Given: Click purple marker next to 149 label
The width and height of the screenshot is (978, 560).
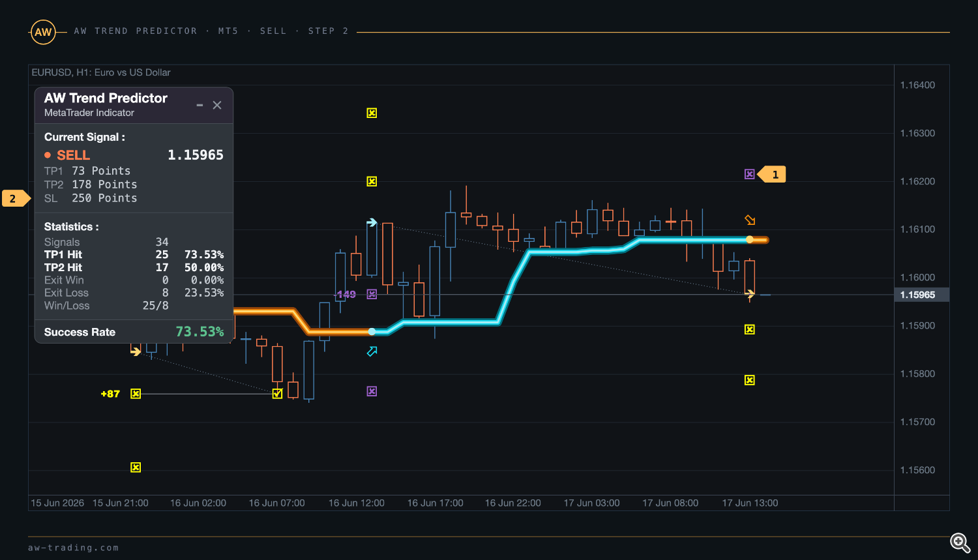Looking at the screenshot, I should coord(372,295).
